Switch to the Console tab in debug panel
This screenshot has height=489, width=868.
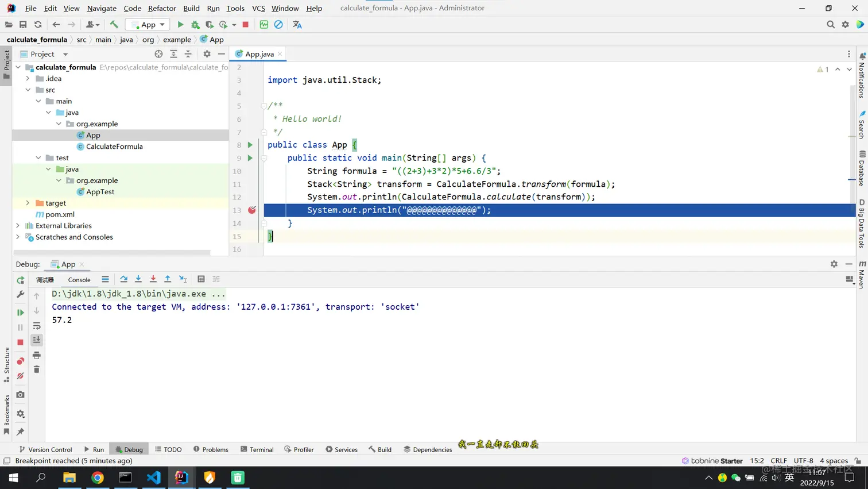[79, 280]
